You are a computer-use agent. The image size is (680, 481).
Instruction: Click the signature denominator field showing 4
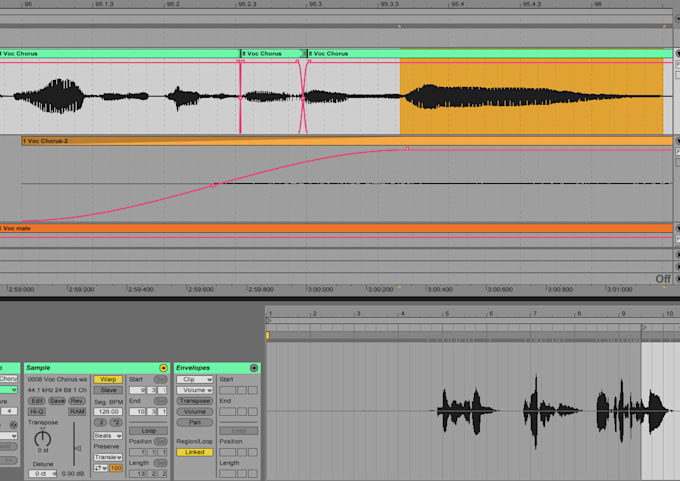click(x=8, y=411)
